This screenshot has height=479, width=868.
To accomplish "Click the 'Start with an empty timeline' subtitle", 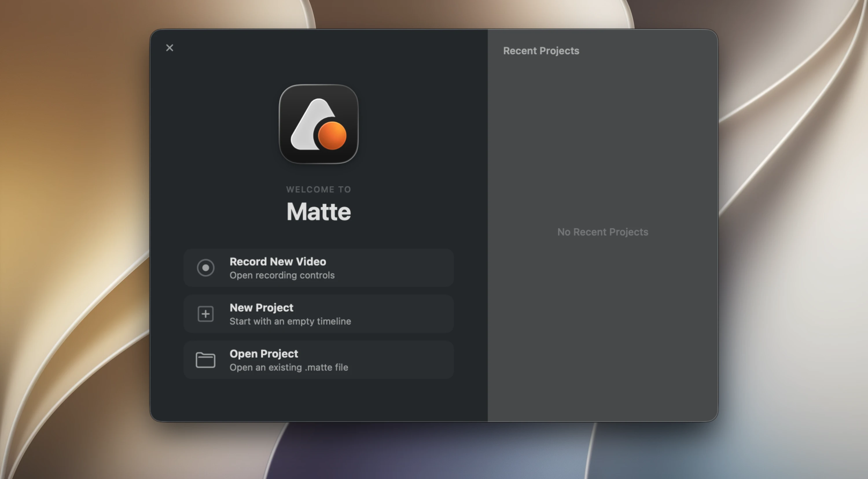I will (290, 321).
